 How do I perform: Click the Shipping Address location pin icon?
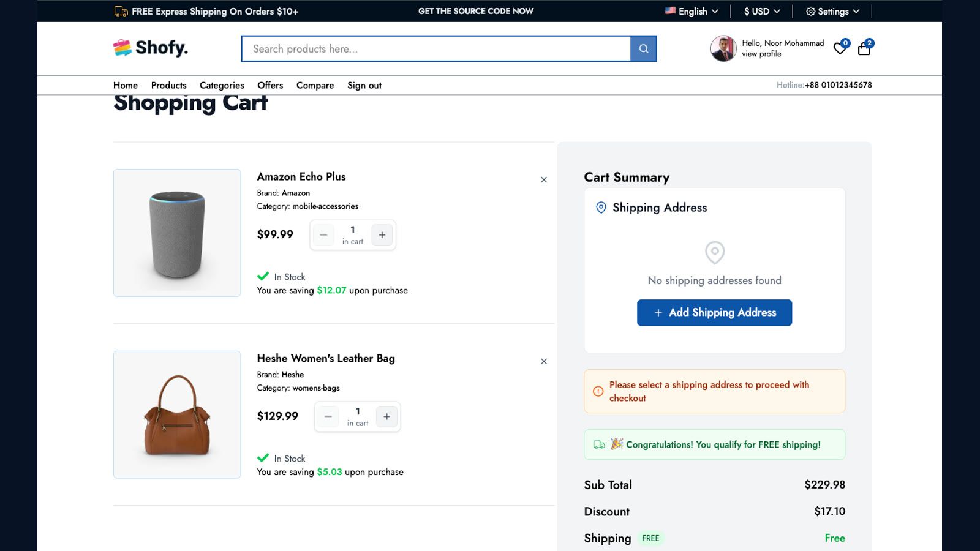point(601,208)
